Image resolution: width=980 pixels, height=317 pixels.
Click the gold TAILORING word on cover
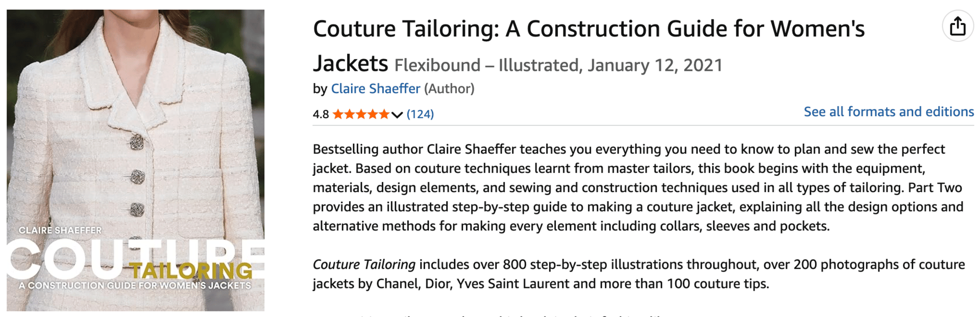190,271
